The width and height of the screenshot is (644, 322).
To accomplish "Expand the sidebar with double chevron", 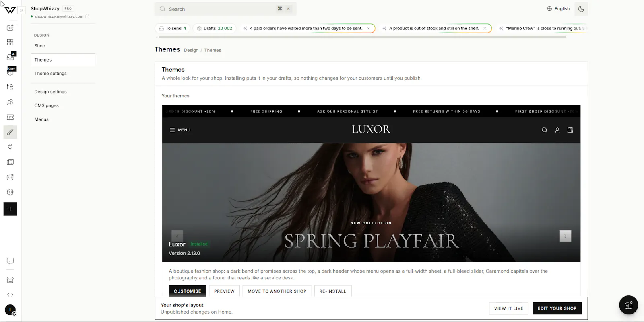I will pos(22,10).
